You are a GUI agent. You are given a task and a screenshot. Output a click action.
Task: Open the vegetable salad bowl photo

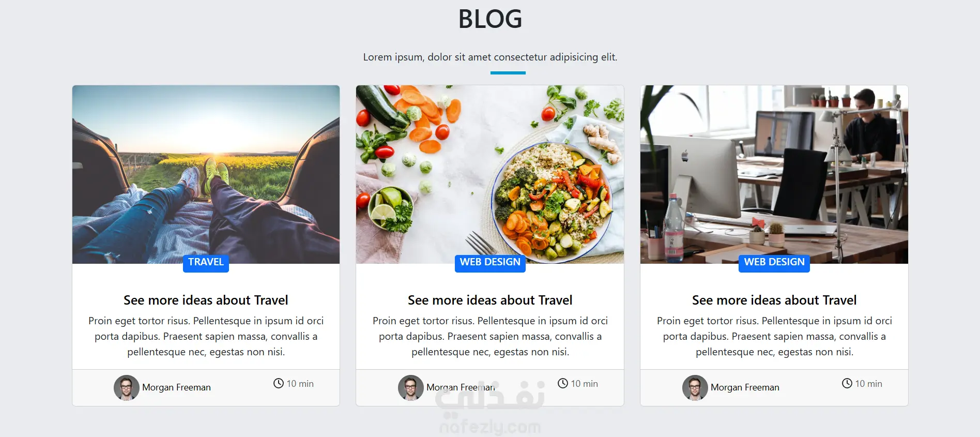(490, 174)
